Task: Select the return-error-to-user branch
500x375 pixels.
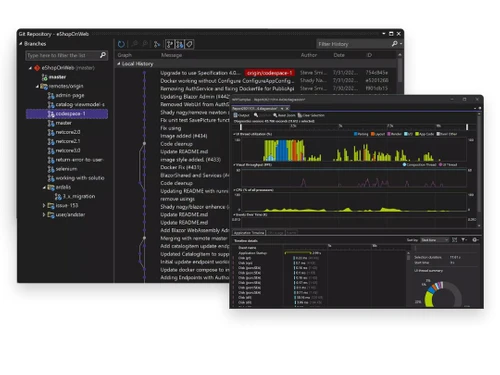Action: pyautogui.click(x=79, y=160)
